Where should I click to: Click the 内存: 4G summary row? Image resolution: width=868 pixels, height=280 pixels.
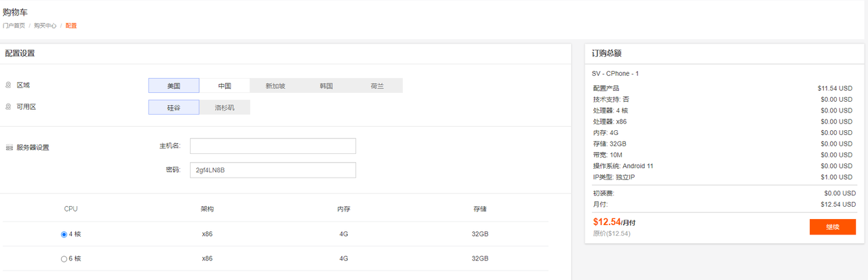[x=722, y=133]
